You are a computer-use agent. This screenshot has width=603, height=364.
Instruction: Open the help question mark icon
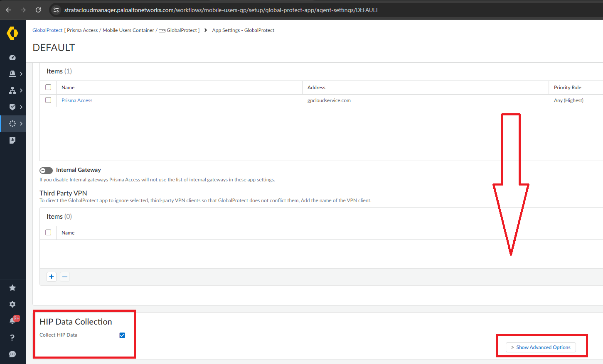pyautogui.click(x=12, y=337)
